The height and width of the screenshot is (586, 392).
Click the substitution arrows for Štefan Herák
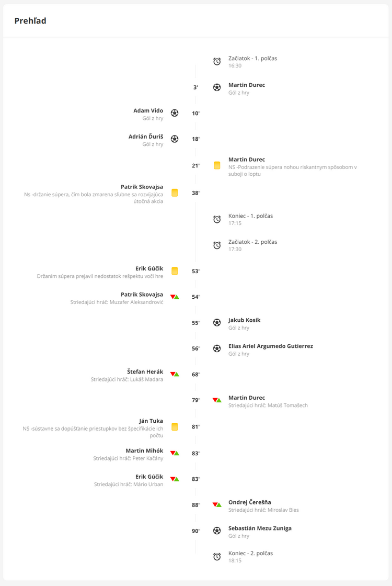(175, 375)
